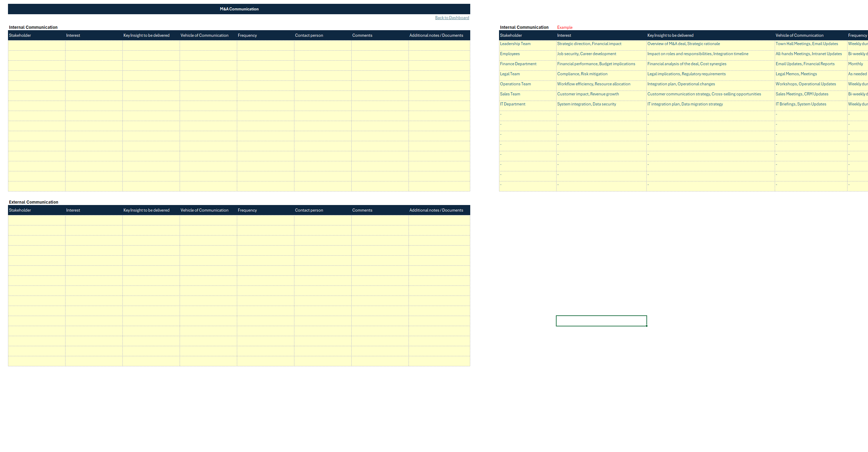Click Frequency column header Internal table

(x=247, y=36)
